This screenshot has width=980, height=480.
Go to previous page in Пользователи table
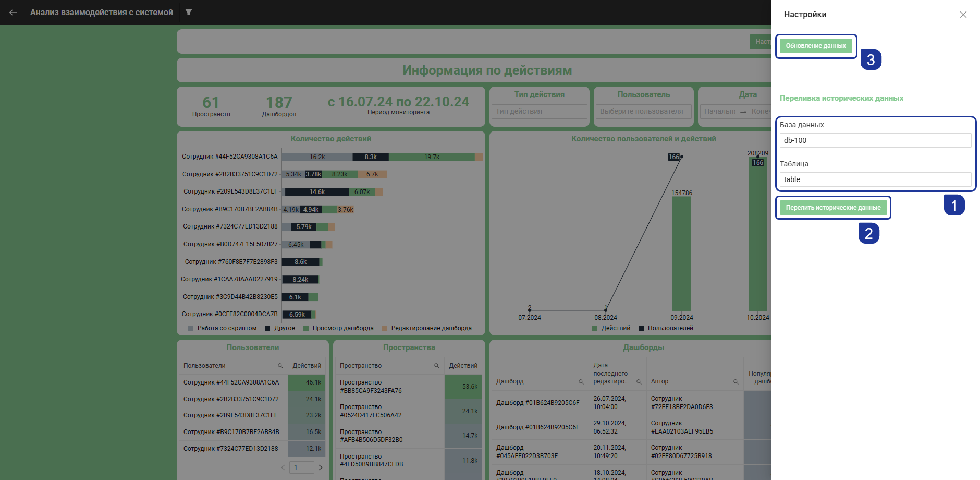click(283, 467)
